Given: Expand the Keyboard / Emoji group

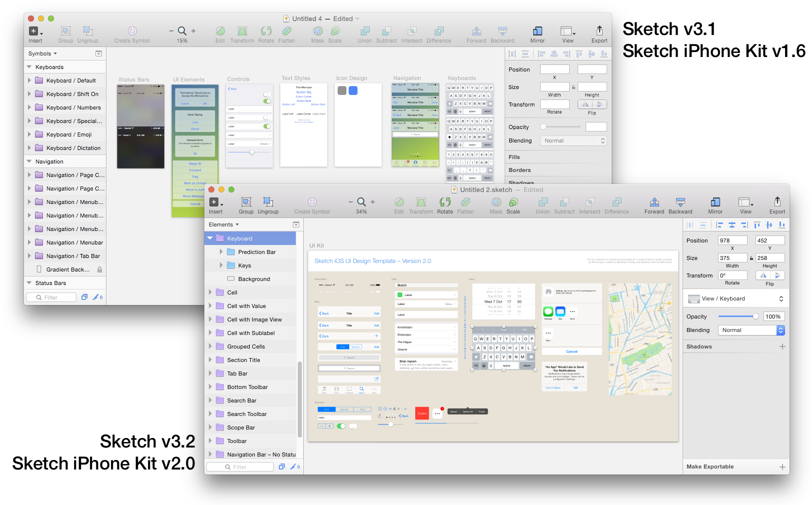Looking at the screenshot, I should click(x=29, y=134).
